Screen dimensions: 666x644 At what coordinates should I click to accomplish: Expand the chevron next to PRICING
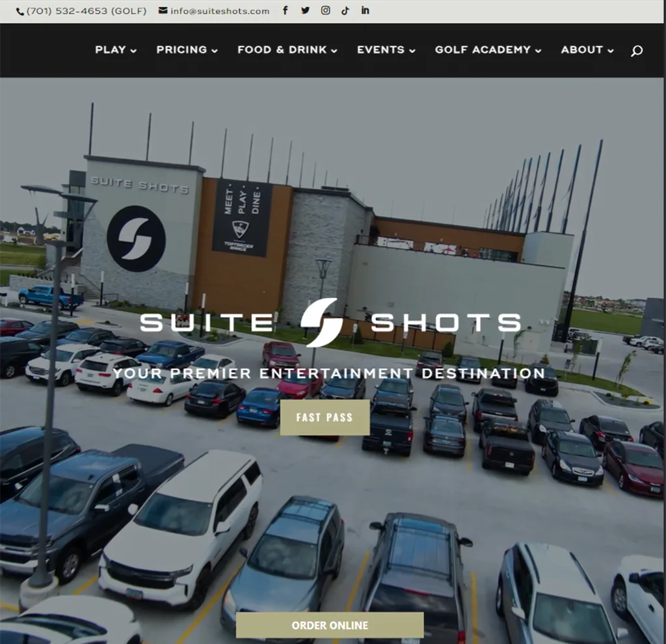(215, 51)
